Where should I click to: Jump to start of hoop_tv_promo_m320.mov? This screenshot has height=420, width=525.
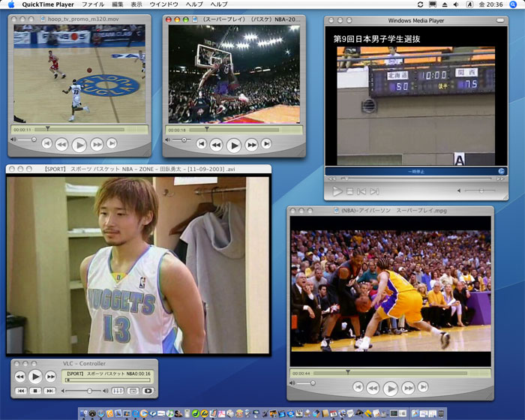point(46,143)
